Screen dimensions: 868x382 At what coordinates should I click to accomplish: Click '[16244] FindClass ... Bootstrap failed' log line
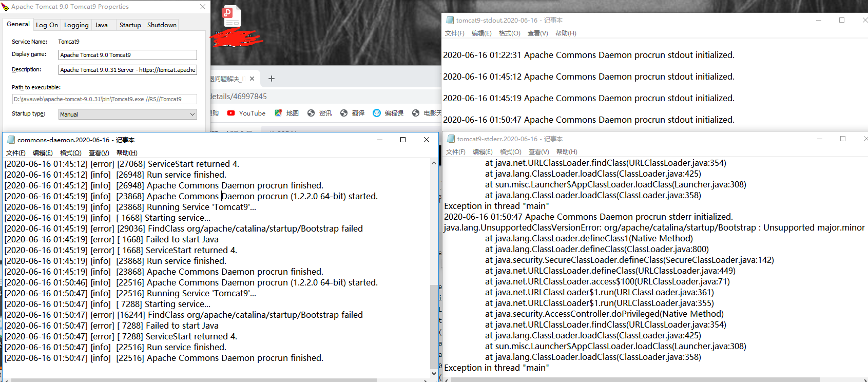(184, 315)
